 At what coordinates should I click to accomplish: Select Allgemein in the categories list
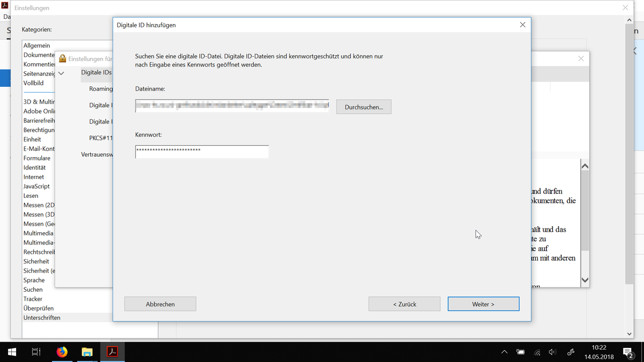click(x=36, y=46)
